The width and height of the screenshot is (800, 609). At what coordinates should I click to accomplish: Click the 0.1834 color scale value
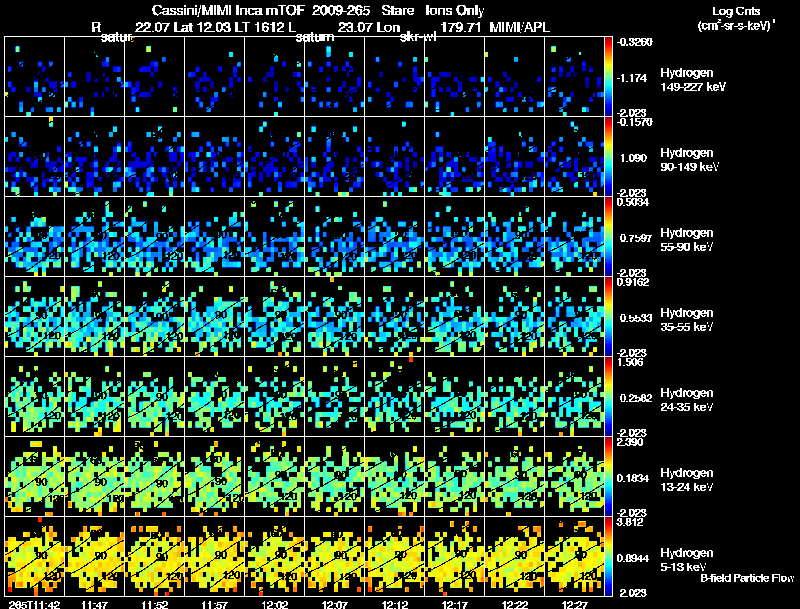[x=633, y=478]
